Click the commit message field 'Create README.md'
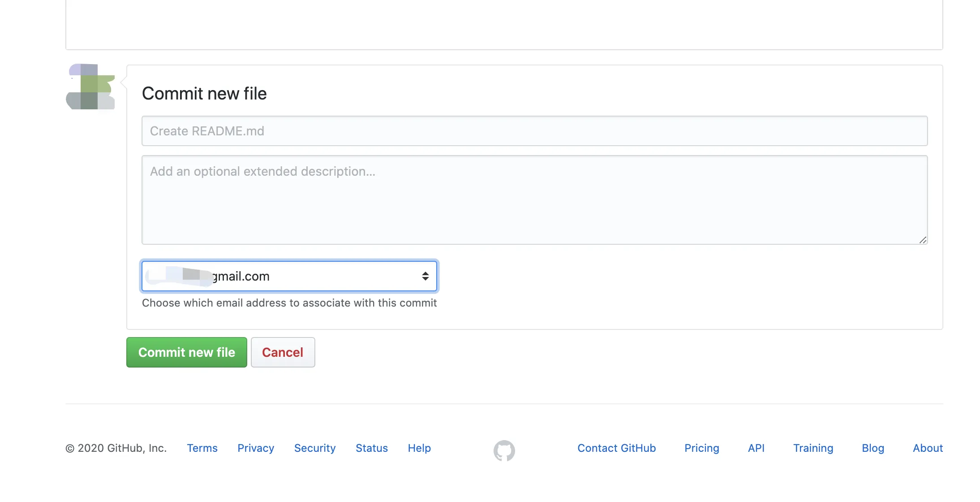 coord(534,131)
